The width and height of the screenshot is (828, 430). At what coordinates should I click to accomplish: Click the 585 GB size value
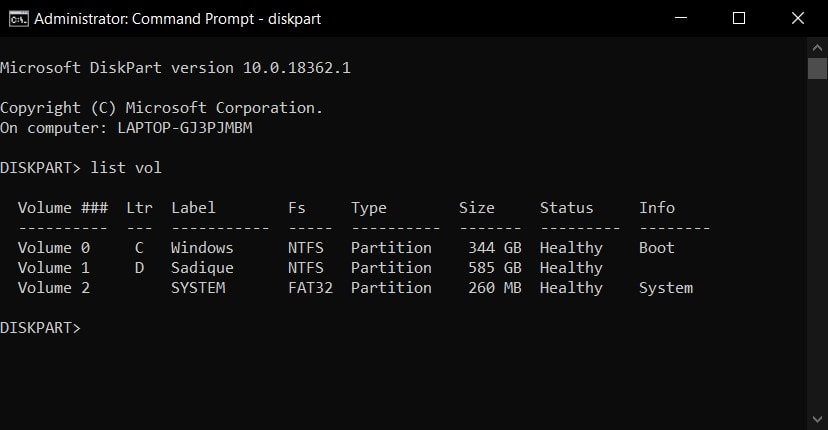tap(495, 268)
